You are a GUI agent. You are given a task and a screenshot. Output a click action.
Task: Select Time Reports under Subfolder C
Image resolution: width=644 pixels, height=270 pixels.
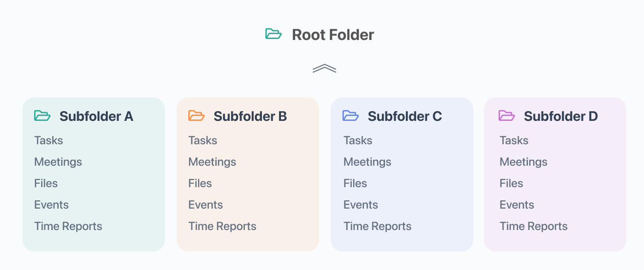tap(378, 226)
